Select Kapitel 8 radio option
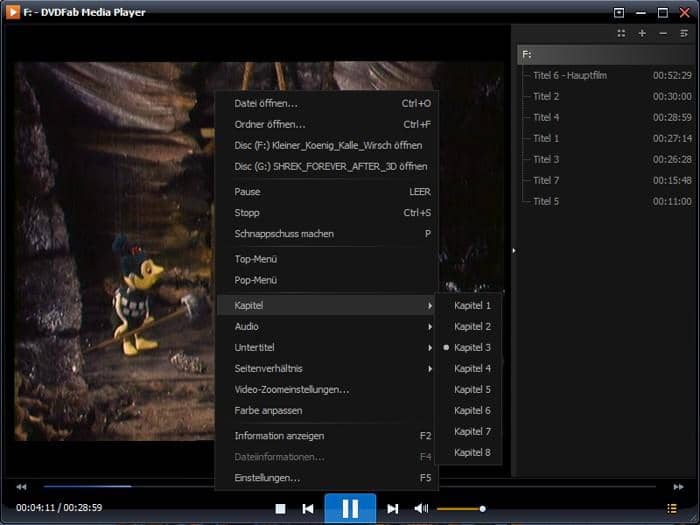 pos(469,453)
